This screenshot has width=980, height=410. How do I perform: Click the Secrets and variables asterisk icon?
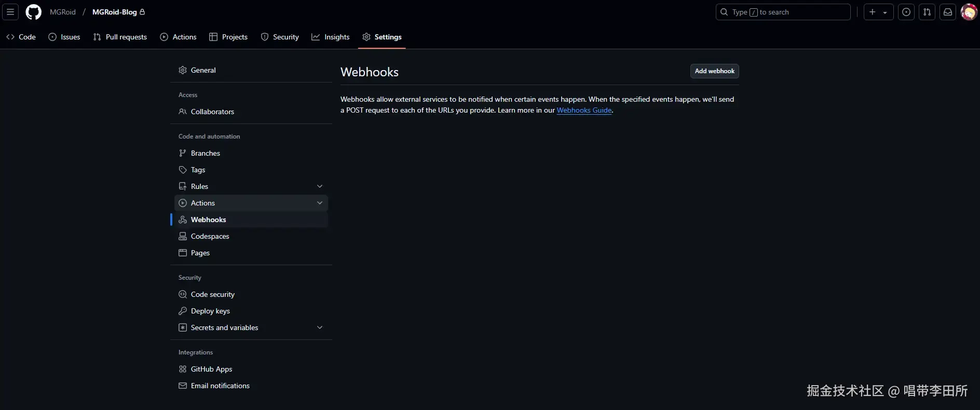click(x=183, y=327)
